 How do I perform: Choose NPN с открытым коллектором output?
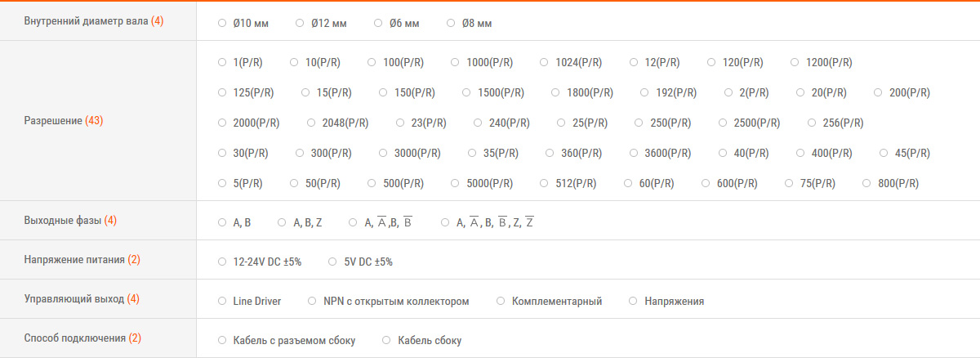click(312, 302)
